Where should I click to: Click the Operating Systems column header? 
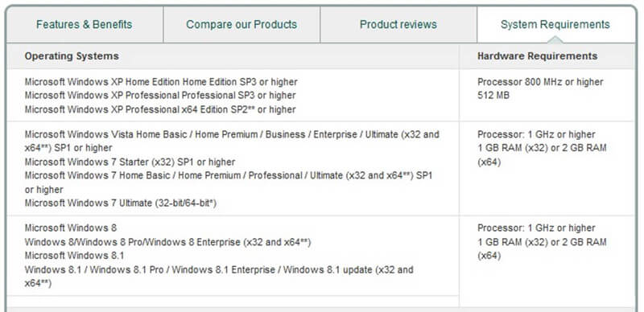tap(72, 56)
